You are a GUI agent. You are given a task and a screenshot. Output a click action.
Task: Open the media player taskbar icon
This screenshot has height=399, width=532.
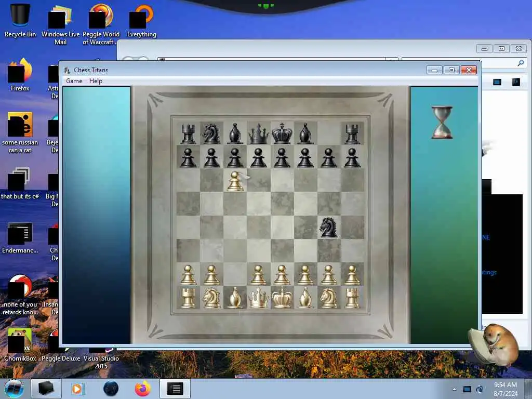(x=77, y=389)
